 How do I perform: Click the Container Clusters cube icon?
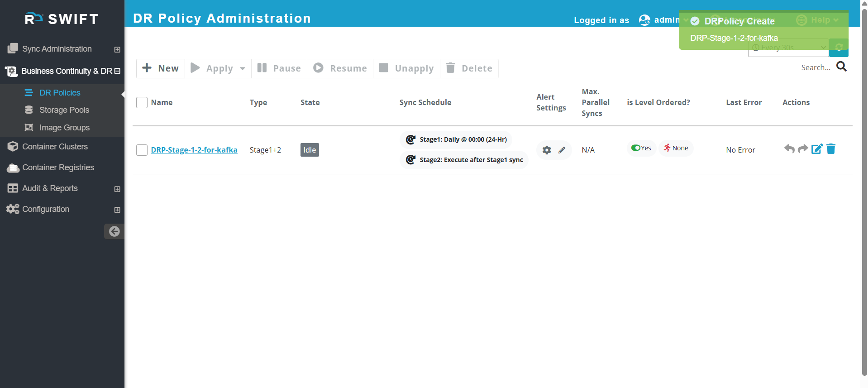(13, 146)
